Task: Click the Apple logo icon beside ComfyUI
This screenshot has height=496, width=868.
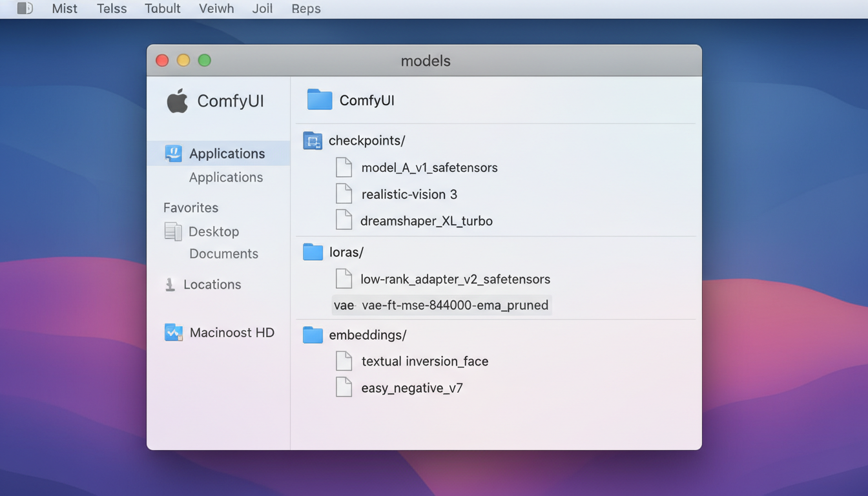Action: [x=178, y=101]
